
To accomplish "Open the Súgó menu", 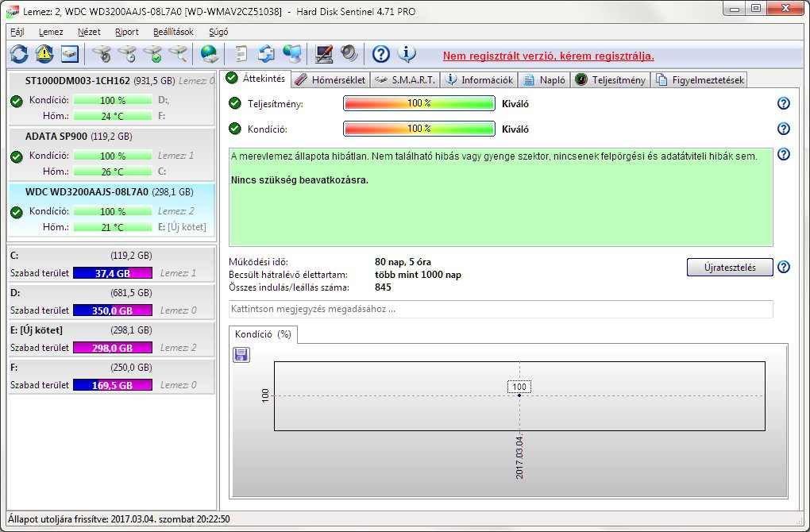I will 218,32.
